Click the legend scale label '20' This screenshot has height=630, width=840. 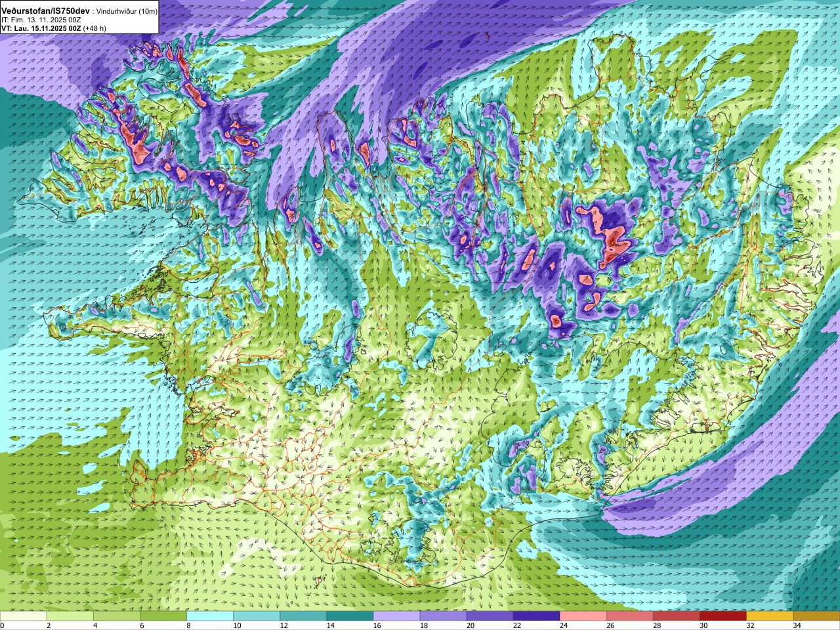point(471,625)
